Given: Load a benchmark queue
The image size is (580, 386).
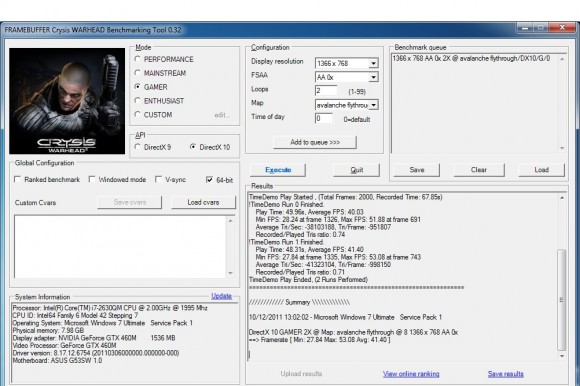Looking at the screenshot, I should point(541,170).
